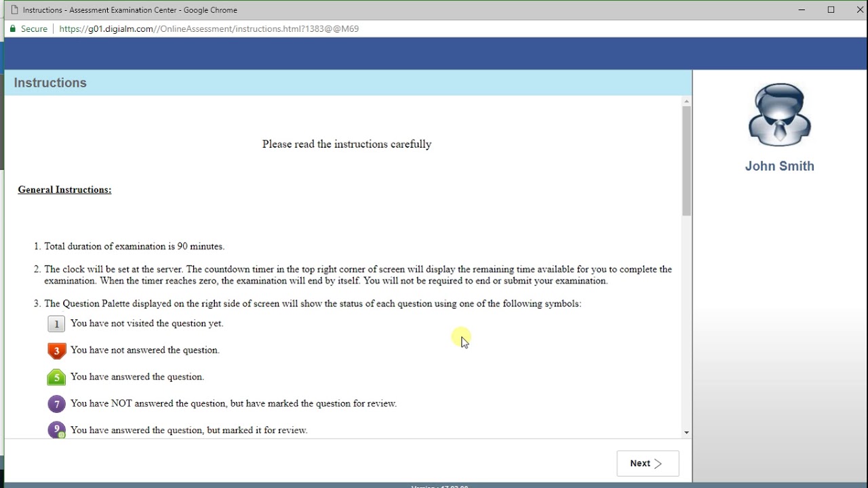Click 'Please read the instructions carefully' text
868x488 pixels.
347,144
